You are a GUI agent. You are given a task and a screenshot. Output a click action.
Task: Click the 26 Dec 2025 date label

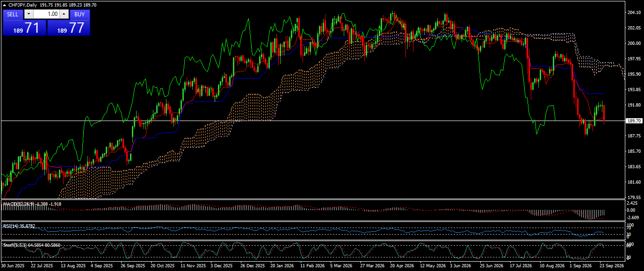click(x=253, y=265)
